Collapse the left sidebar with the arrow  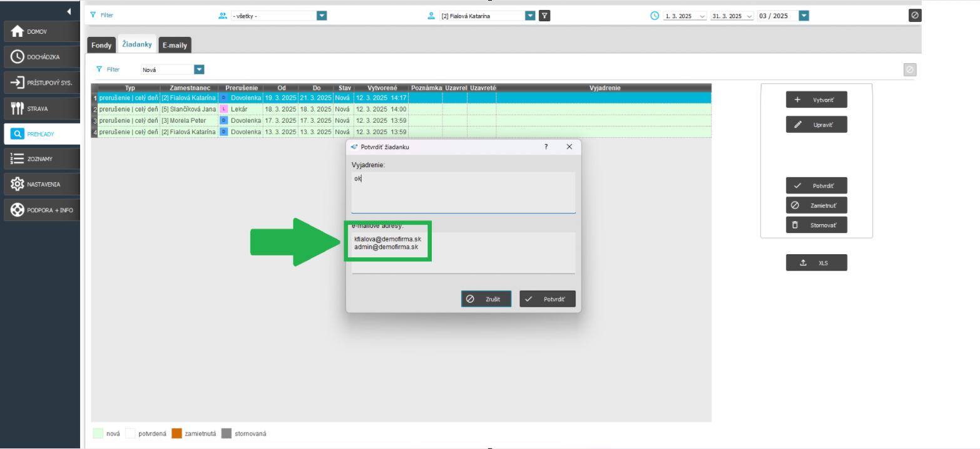[69, 11]
